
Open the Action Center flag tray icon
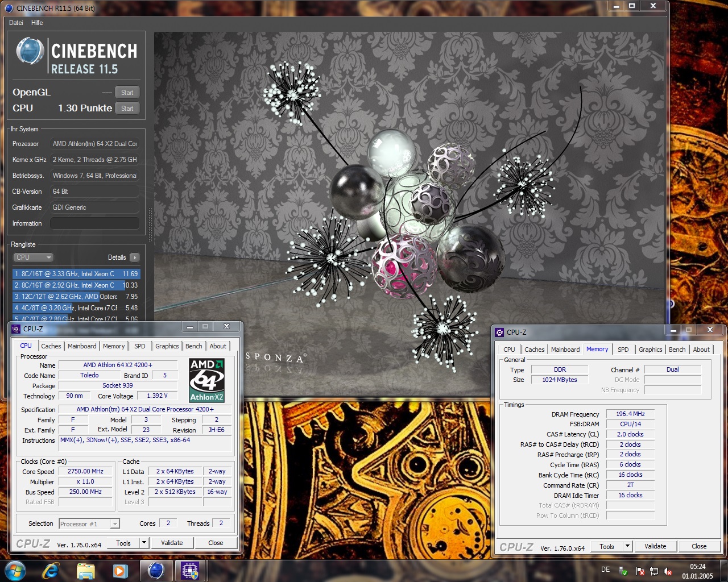point(640,571)
